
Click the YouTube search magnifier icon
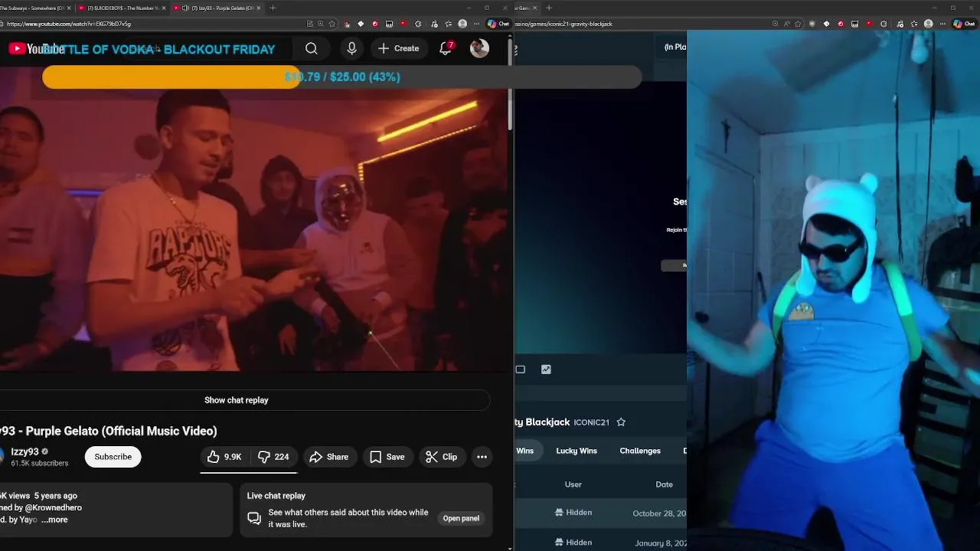312,48
